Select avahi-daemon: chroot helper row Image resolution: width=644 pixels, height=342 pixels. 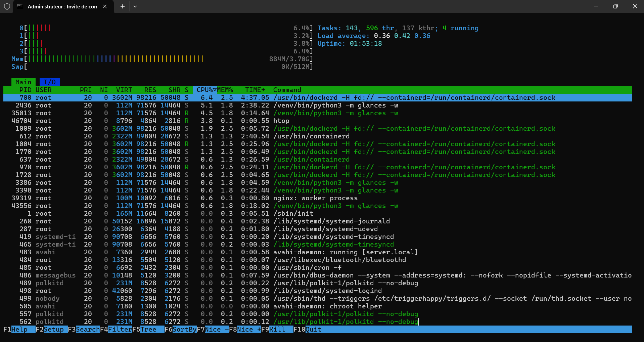tap(318, 306)
